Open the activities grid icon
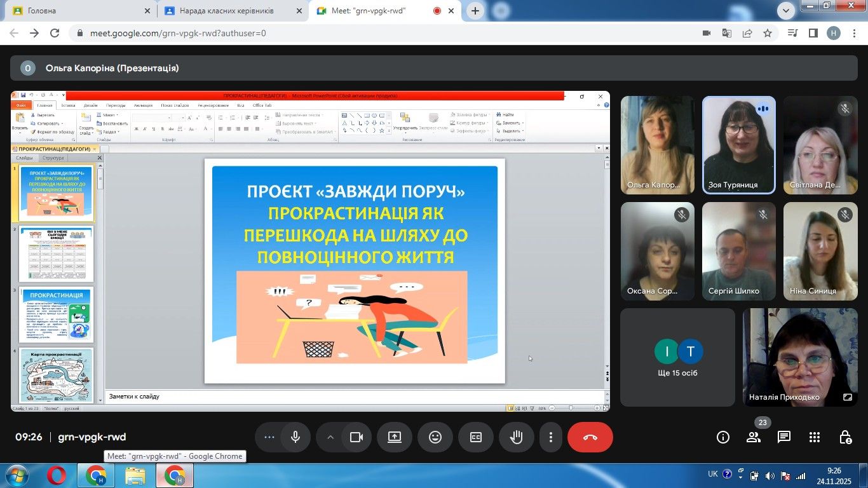 815,437
